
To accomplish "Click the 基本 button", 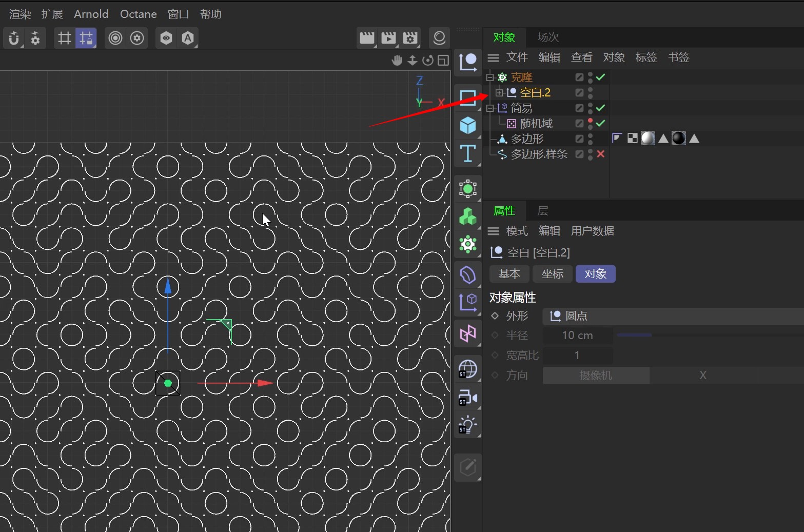I will point(509,274).
